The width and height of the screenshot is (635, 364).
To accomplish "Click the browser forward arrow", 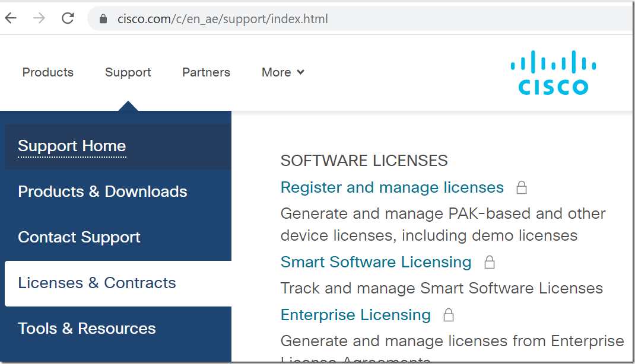I will (x=39, y=18).
